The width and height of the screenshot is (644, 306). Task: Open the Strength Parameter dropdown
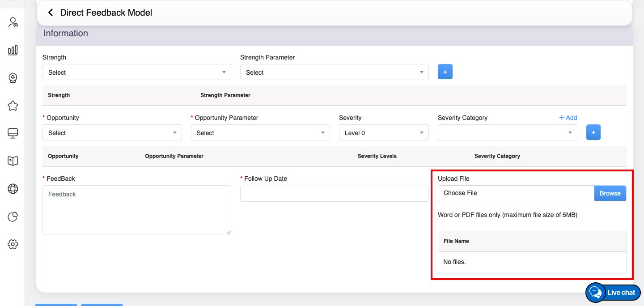334,72
